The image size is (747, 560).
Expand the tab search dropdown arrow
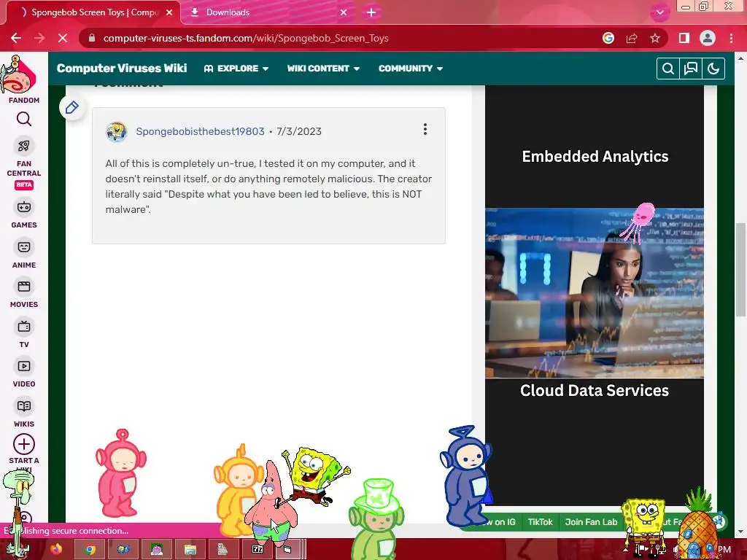(659, 12)
